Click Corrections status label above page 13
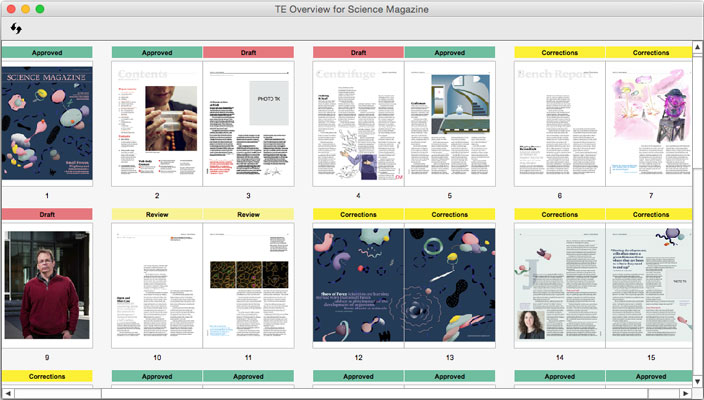 pyautogui.click(x=450, y=214)
